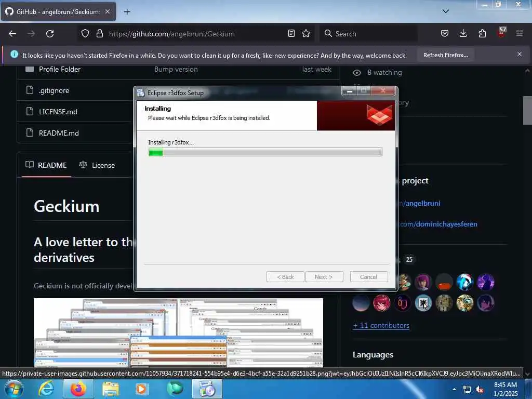The height and width of the screenshot is (399, 532).
Task: Click Refresh Firefox button
Action: click(x=445, y=55)
